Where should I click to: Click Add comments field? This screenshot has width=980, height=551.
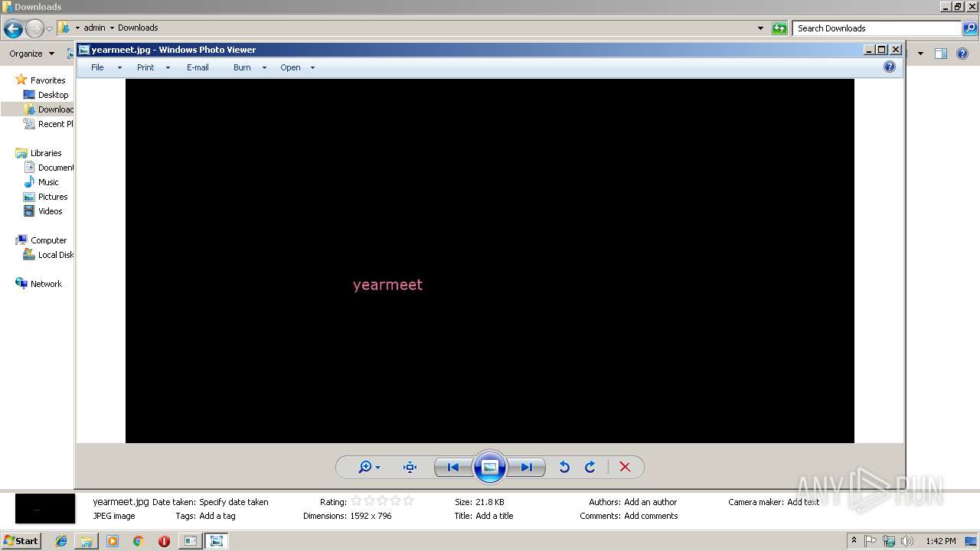[651, 516]
